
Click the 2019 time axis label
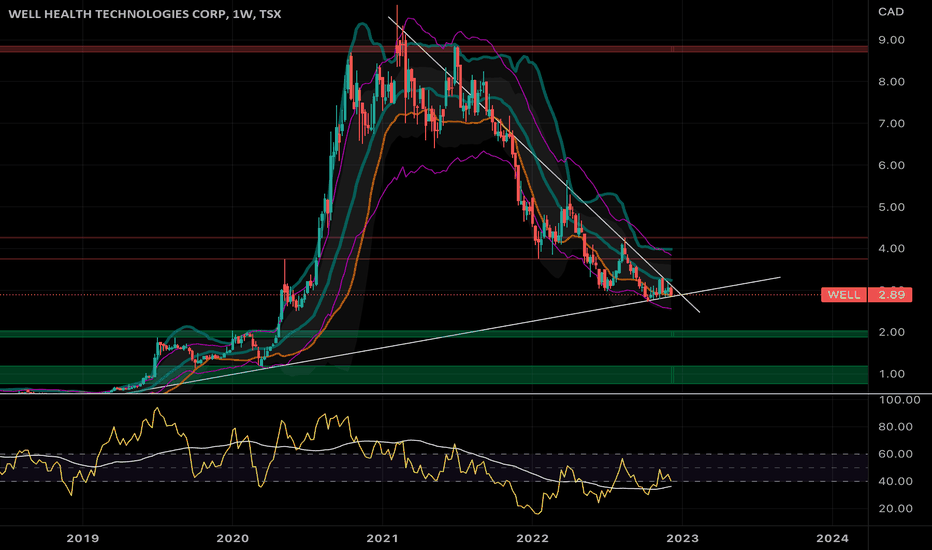coord(83,539)
